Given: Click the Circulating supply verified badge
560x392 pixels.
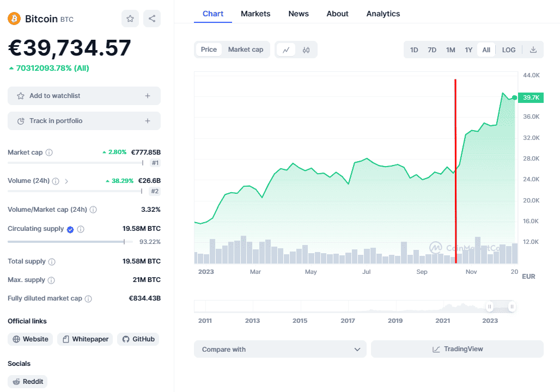Looking at the screenshot, I should click(x=70, y=229).
